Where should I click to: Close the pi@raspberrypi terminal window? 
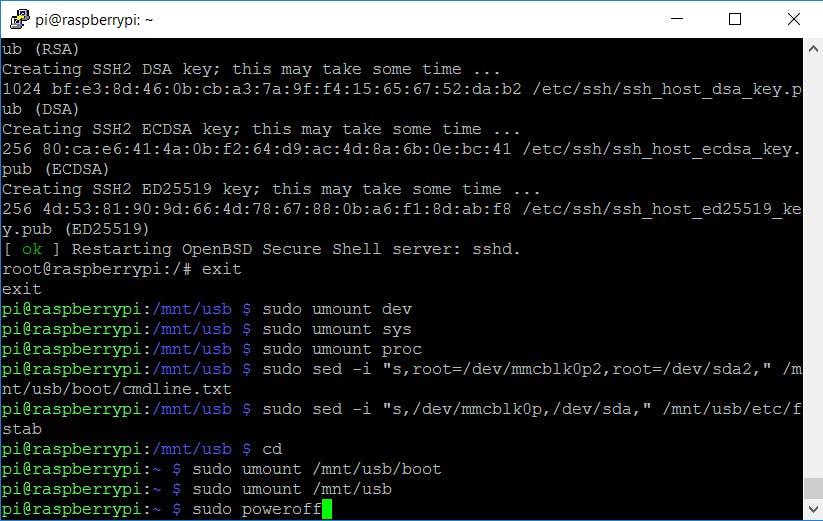pyautogui.click(x=791, y=19)
